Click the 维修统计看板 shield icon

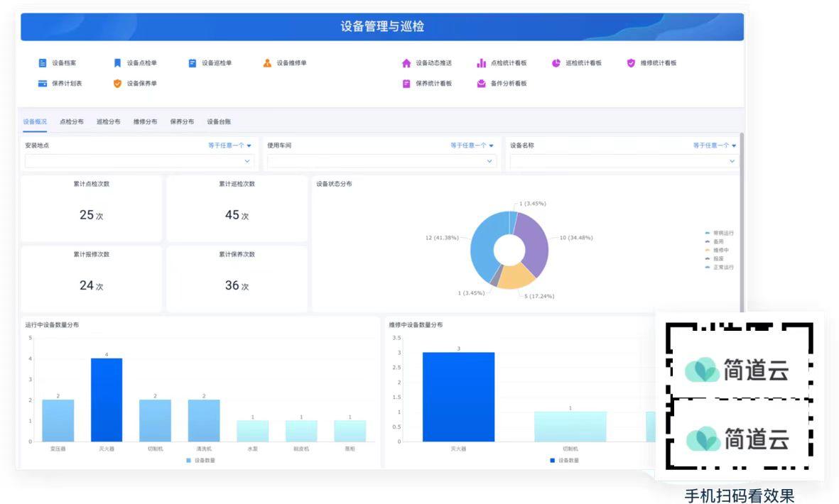tap(631, 63)
